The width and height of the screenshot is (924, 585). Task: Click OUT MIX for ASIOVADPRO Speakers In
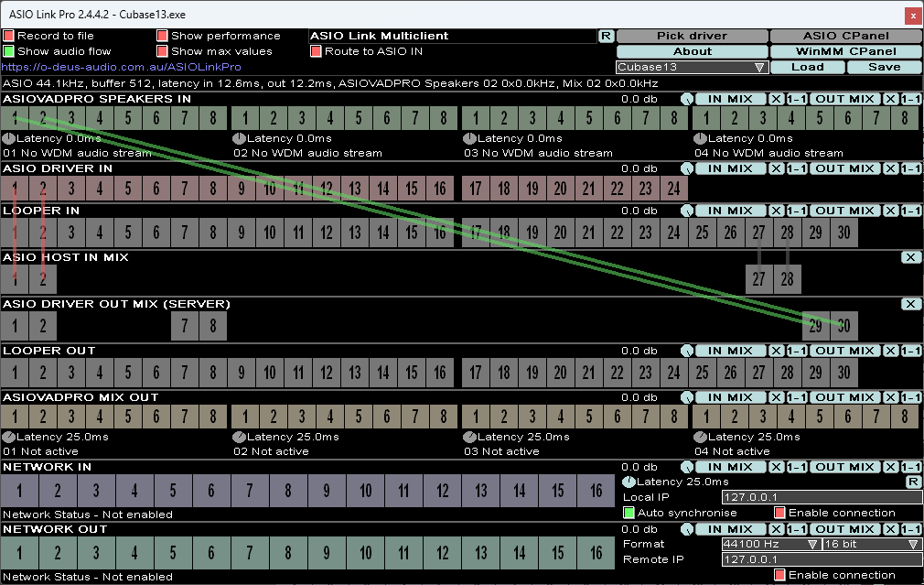pos(845,99)
